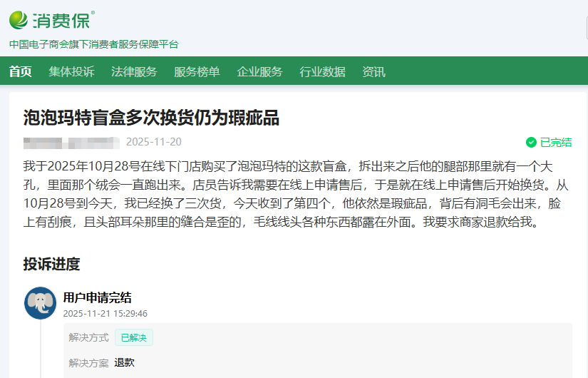Click the 消费保 green leaf logo icon
The image size is (588, 378).
click(x=19, y=20)
